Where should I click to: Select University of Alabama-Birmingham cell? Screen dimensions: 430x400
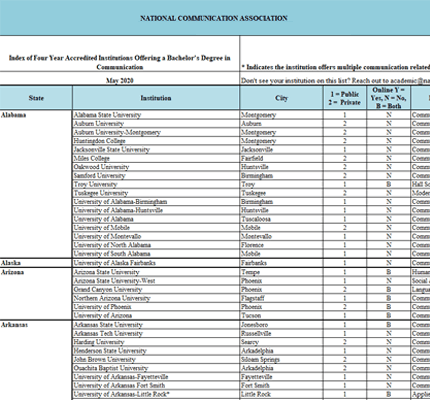(x=156, y=202)
